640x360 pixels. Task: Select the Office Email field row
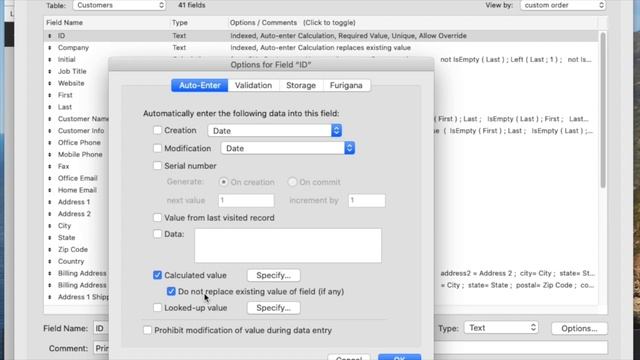(76, 178)
